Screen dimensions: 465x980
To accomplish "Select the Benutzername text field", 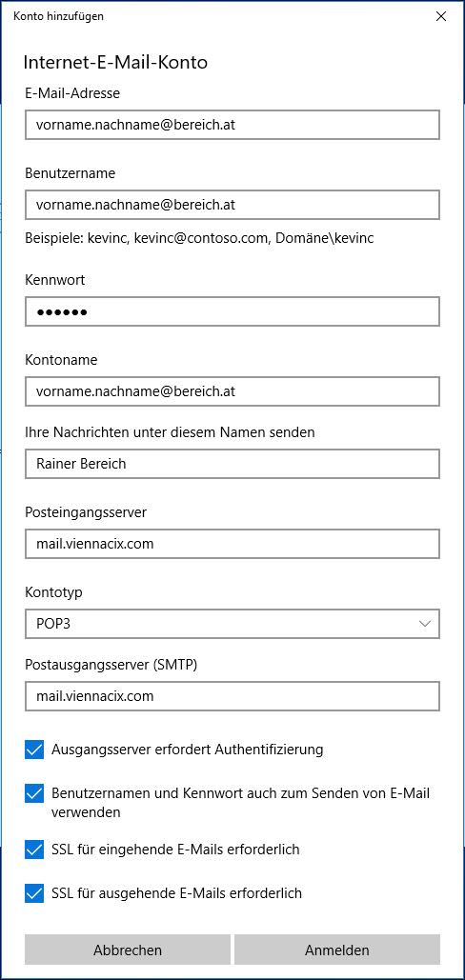I will pos(232,205).
